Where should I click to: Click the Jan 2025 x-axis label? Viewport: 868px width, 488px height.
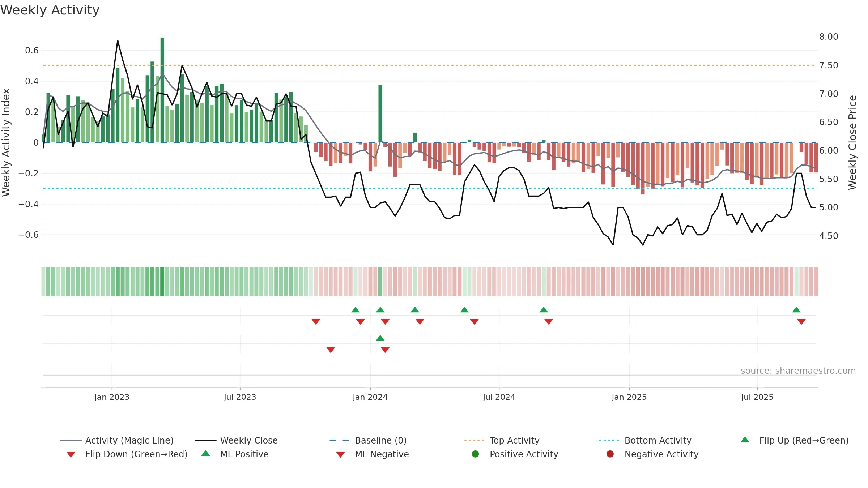(629, 397)
